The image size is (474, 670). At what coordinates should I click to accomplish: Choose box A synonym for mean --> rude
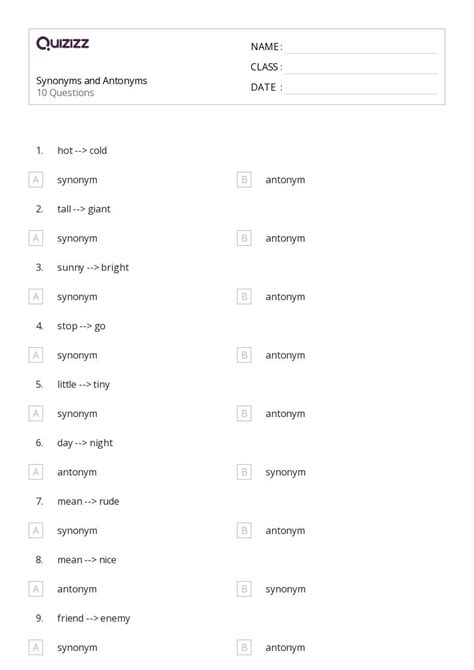click(x=36, y=531)
